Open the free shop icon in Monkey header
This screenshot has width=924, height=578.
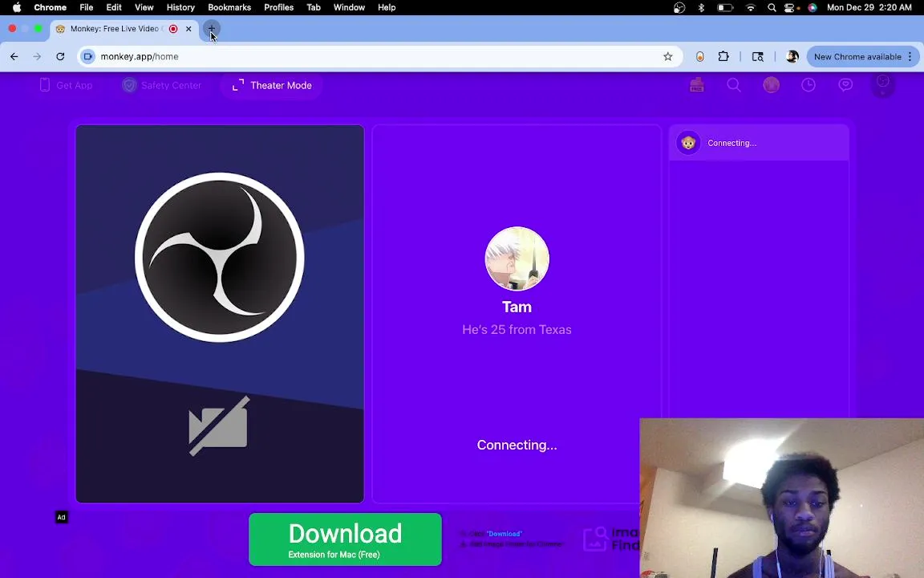[x=696, y=85]
